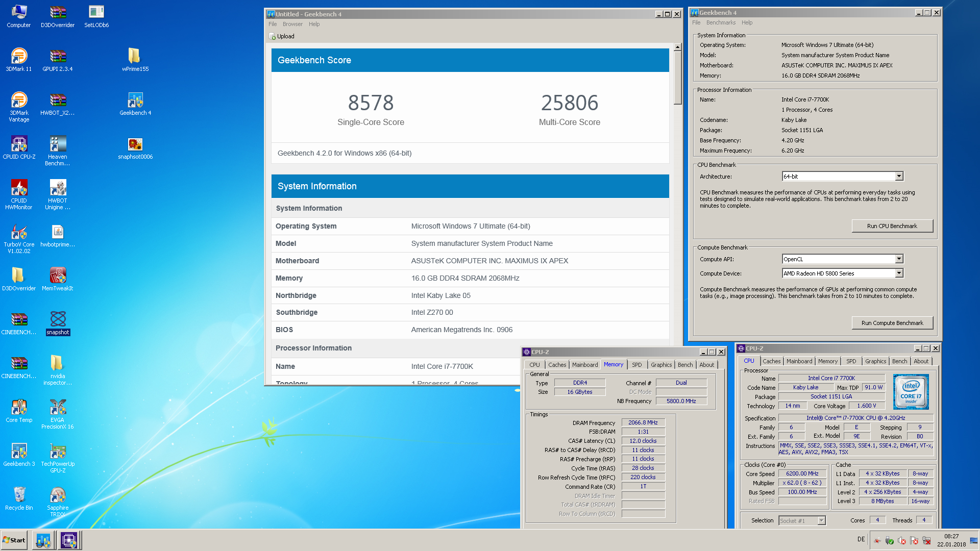Click the 8578 Single-Core Score value
980x551 pixels.
pos(371,103)
